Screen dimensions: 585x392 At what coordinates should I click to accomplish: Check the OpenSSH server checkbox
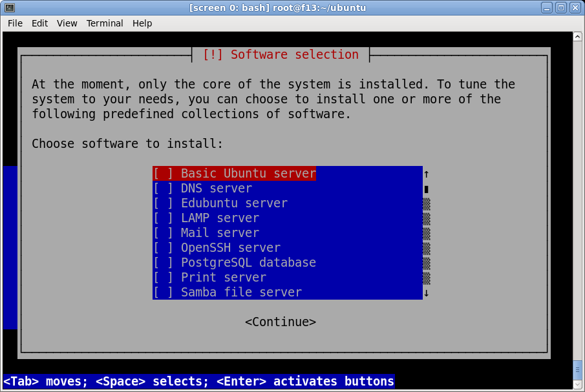(164, 248)
